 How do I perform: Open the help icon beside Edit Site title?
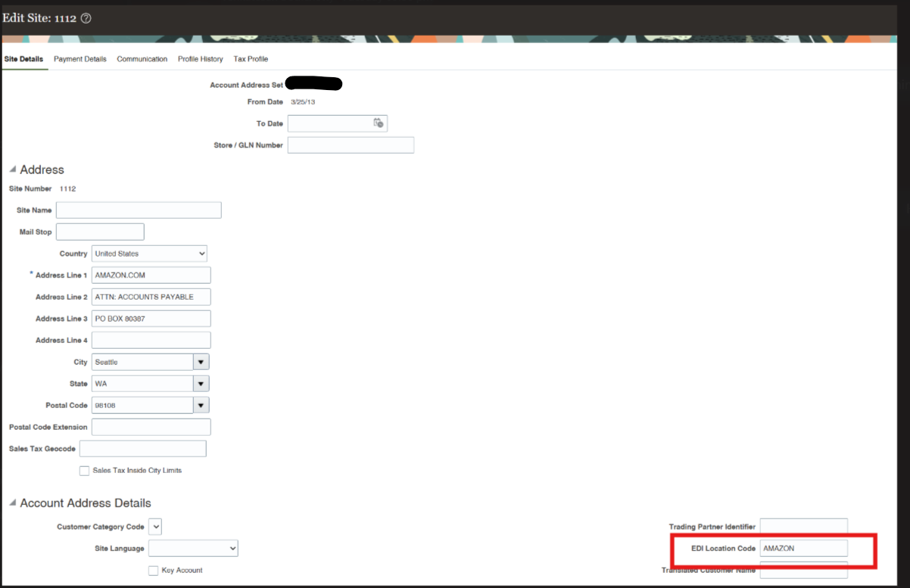[86, 17]
